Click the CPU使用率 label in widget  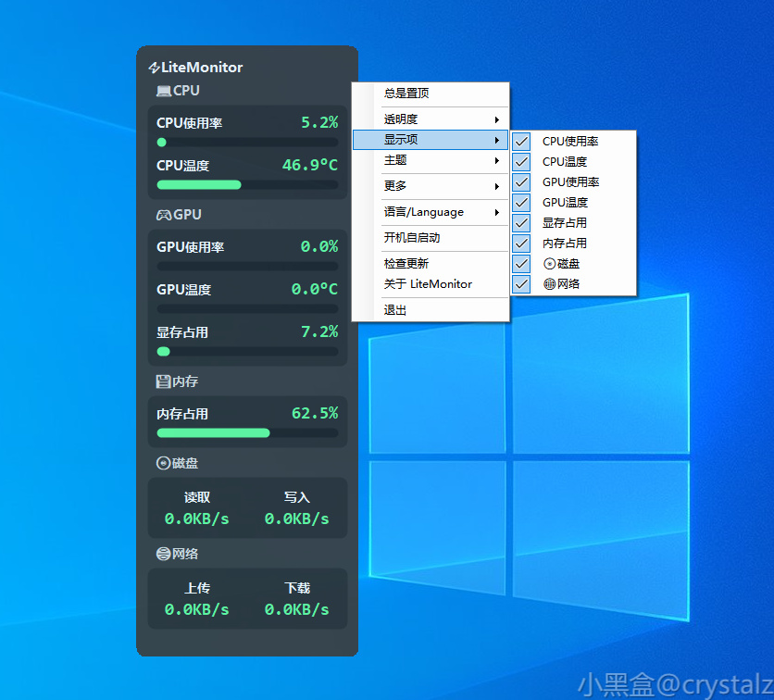tap(189, 123)
